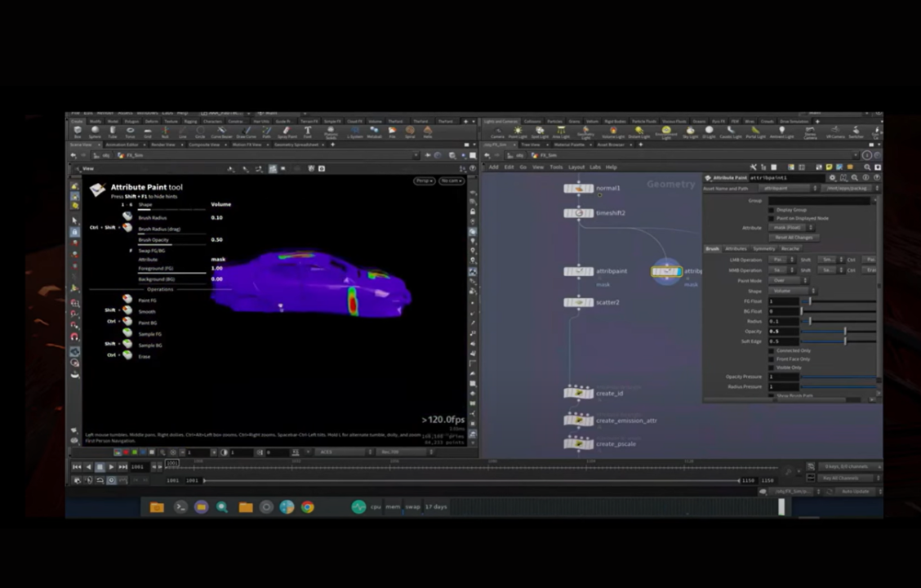Switch to the Symmetry tab
921x588 pixels.
coord(766,248)
